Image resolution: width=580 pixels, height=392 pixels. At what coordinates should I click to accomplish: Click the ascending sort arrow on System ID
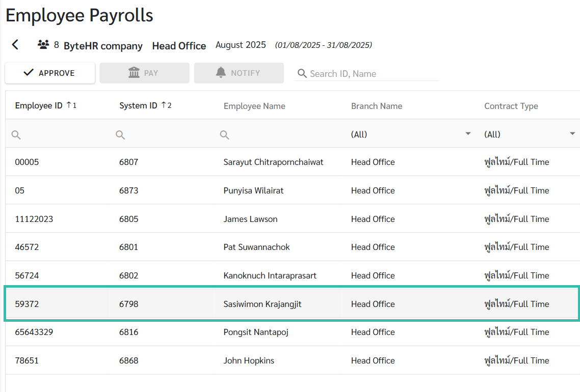point(164,105)
